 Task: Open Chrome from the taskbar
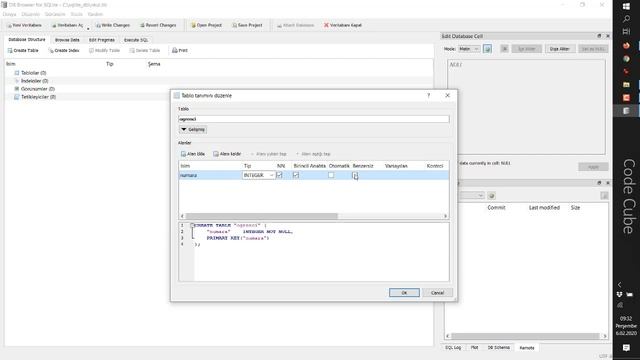point(626,59)
